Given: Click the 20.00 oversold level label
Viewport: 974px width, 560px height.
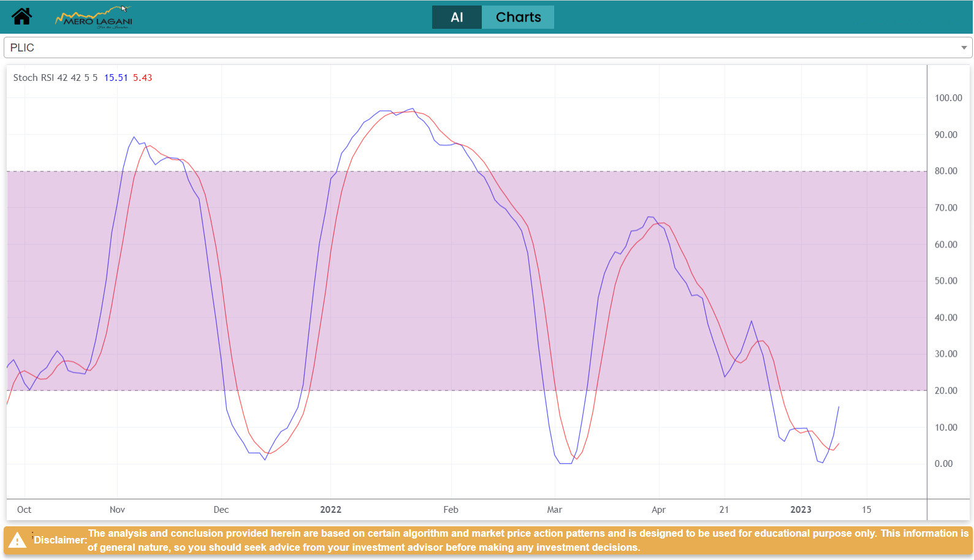Looking at the screenshot, I should coord(946,390).
